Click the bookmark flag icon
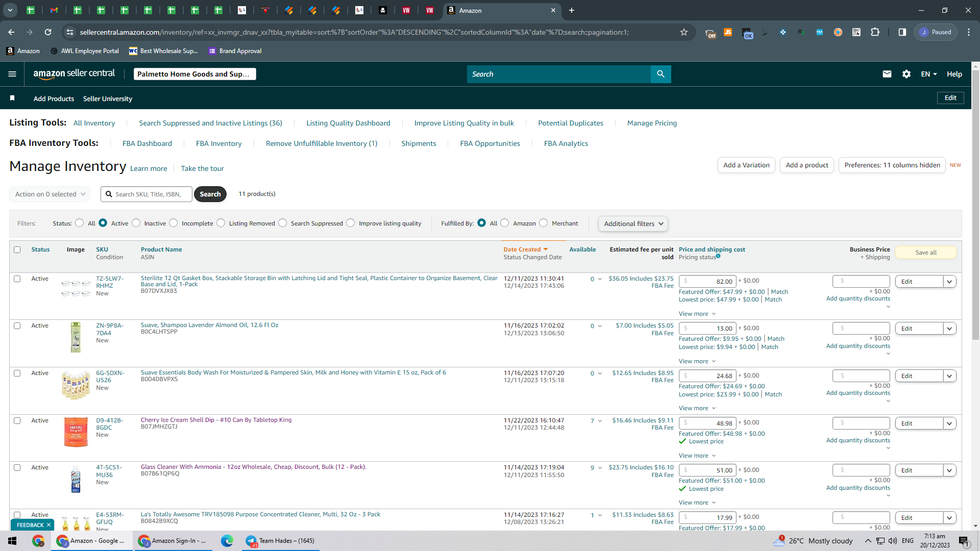Viewport: 980px width, 551px height. pos(12,98)
